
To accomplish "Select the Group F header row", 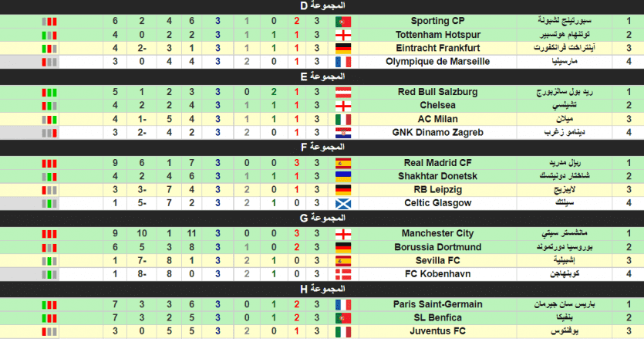I will 322,147.
